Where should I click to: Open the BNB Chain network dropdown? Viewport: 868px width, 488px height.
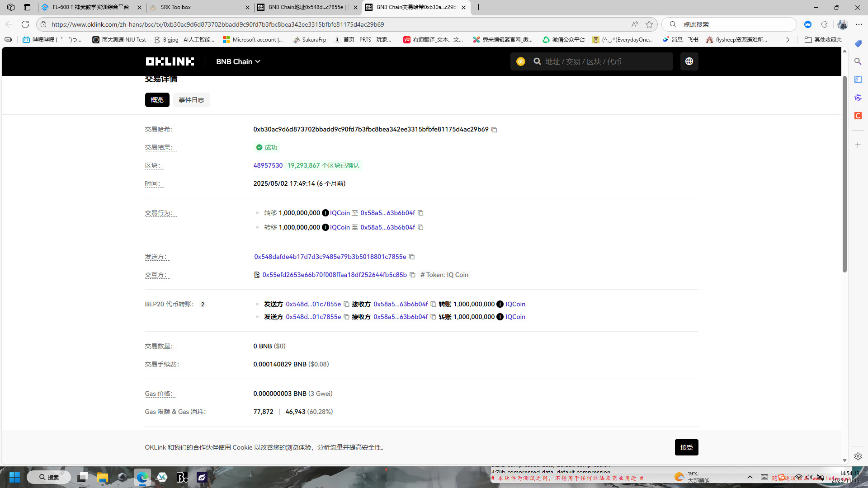[238, 61]
